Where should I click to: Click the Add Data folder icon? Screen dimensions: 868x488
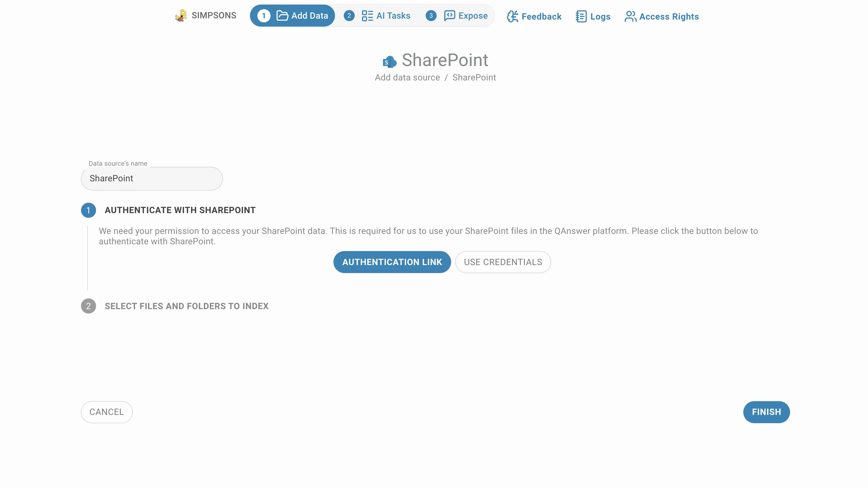pyautogui.click(x=282, y=16)
